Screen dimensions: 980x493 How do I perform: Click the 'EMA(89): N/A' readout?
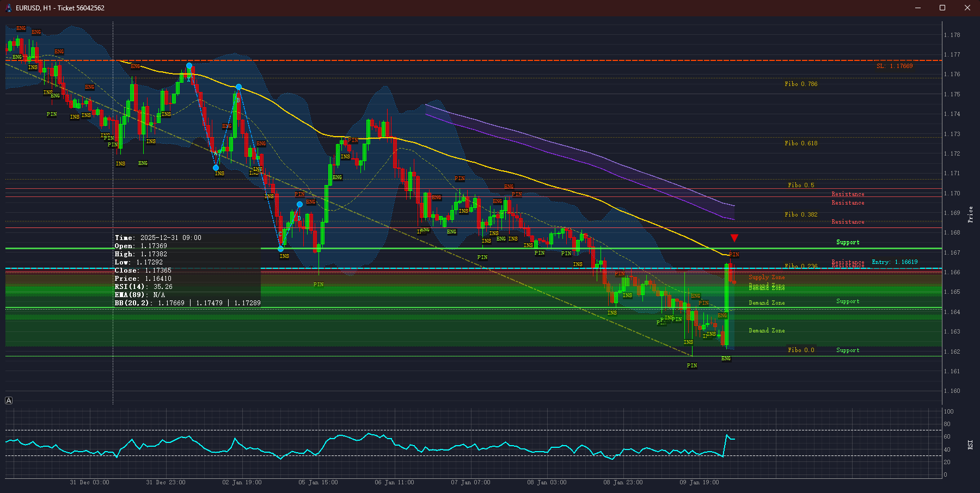coord(140,295)
